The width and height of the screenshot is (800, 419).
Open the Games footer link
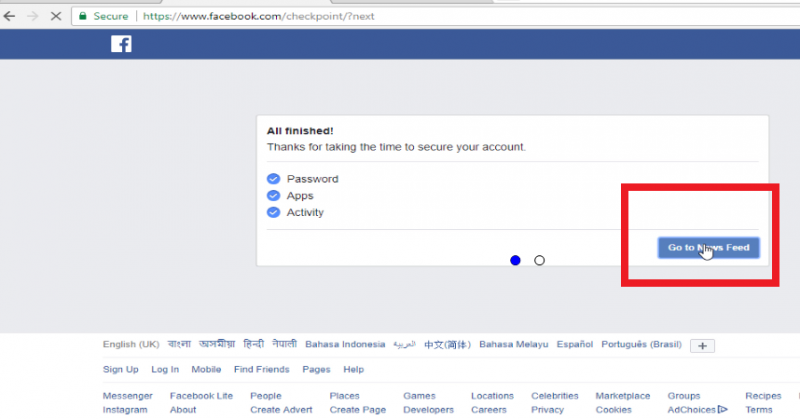pyautogui.click(x=419, y=396)
